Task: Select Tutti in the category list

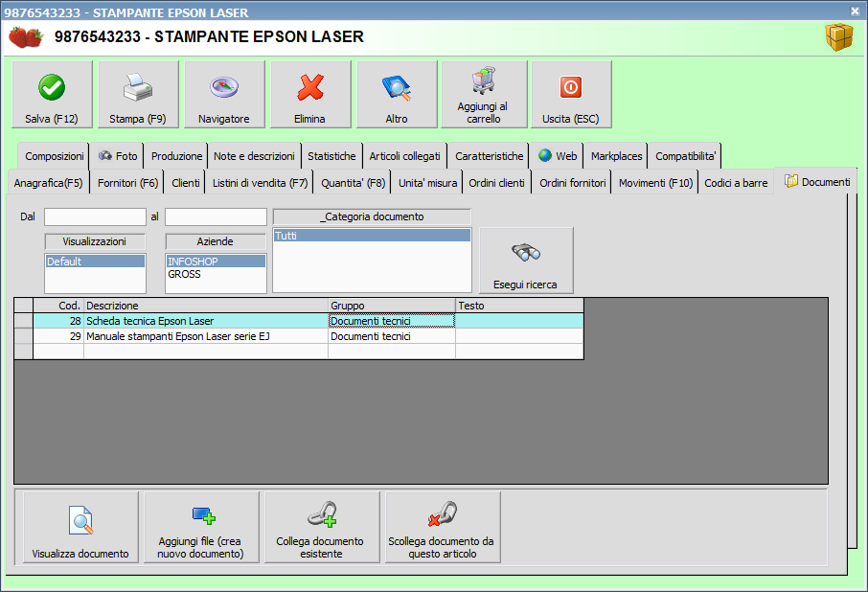Action: coord(372,236)
